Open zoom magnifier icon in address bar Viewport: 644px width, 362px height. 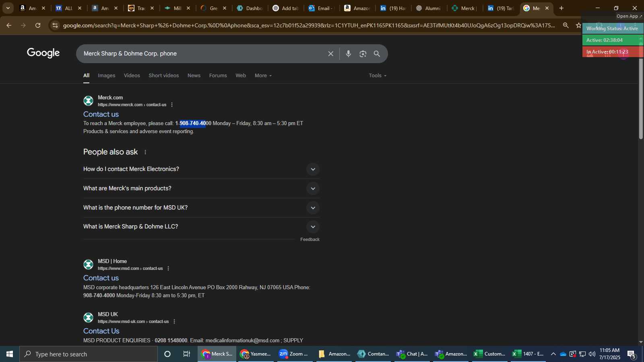[x=566, y=25]
